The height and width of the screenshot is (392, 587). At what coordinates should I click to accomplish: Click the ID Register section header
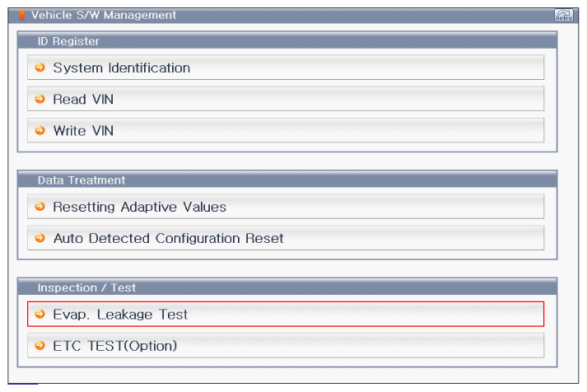point(68,40)
